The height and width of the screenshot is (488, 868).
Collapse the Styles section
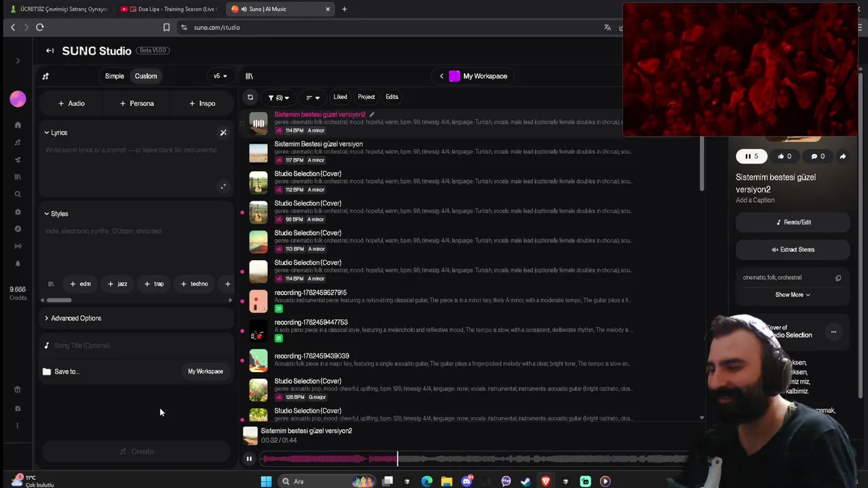point(56,214)
